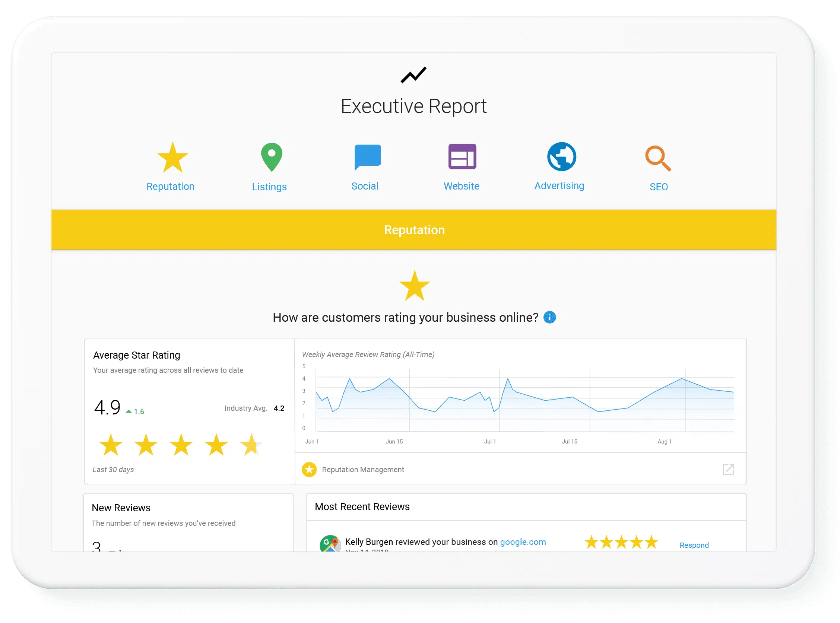Go to the Listings section link
Screen dimensions: 840x623
click(x=269, y=187)
